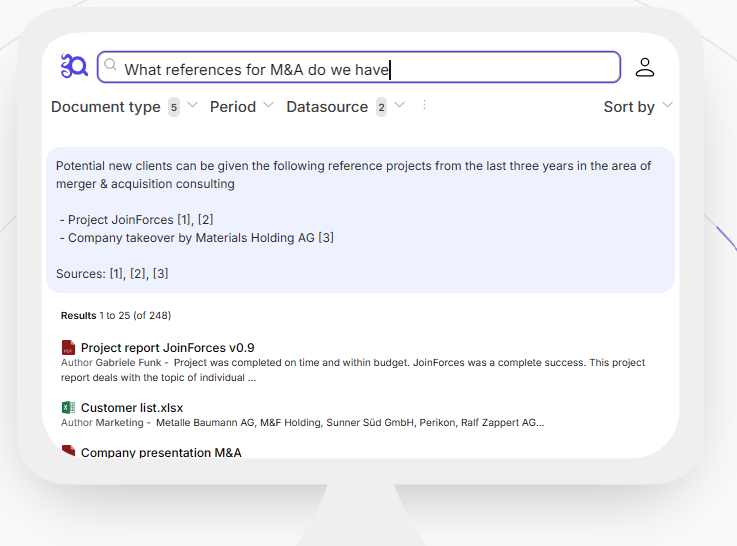Click the 'Metalle Baumann AG' snippet text
737x546 pixels.
(x=205, y=422)
